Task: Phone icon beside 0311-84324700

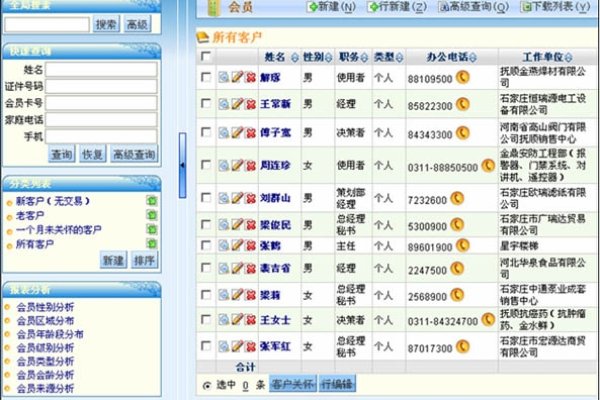Action: [x=488, y=320]
